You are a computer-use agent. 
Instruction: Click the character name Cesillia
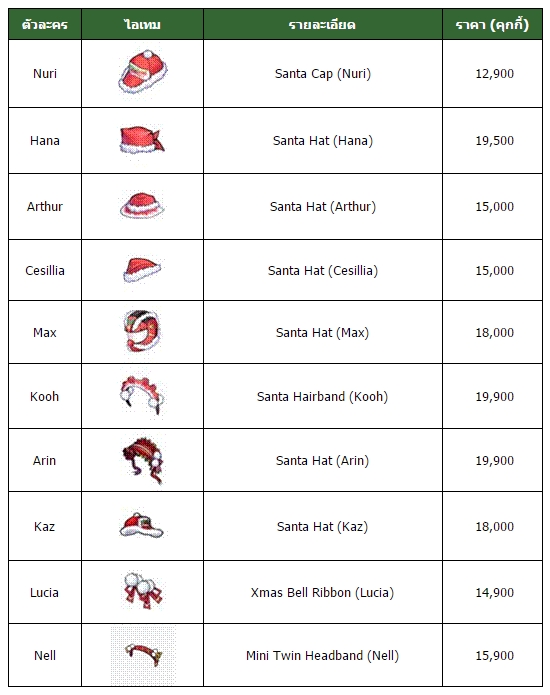45,270
